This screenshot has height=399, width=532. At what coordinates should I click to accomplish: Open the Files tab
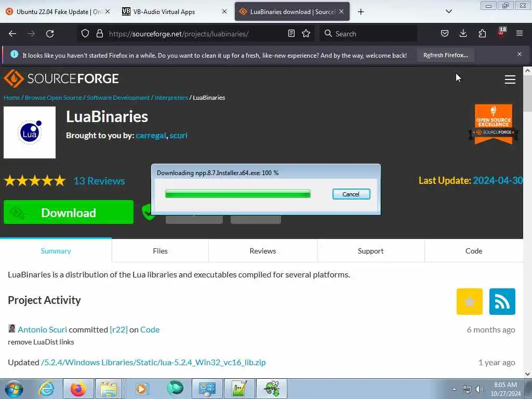[x=160, y=251]
